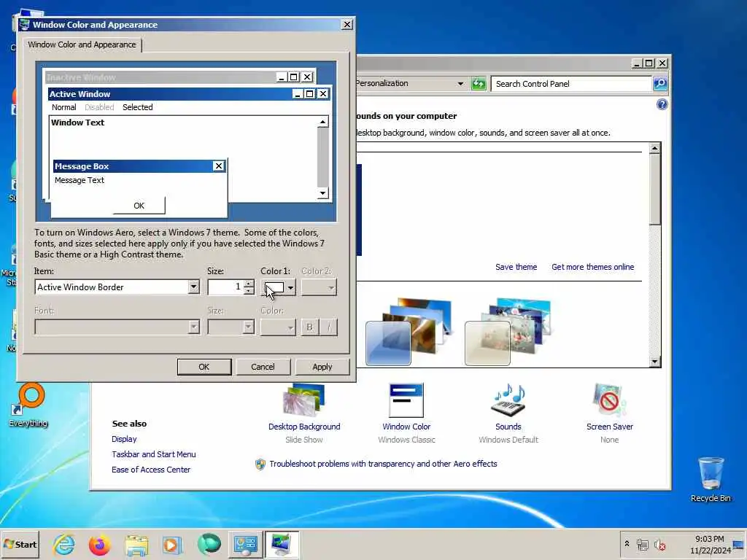The height and width of the screenshot is (560, 747).
Task: Click Cancel in the Window Color dialog
Action: point(263,367)
